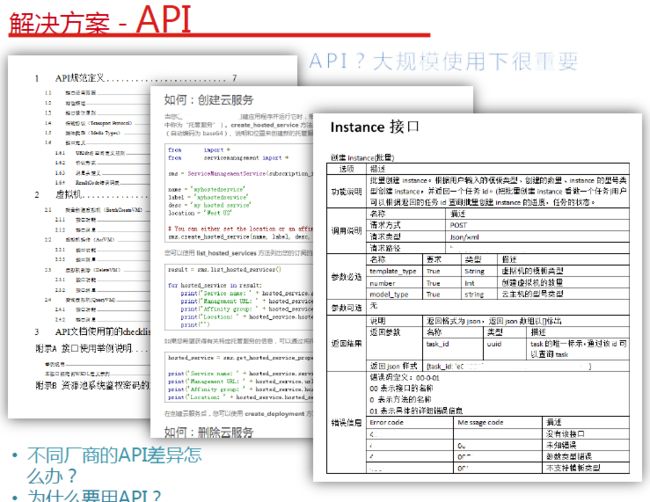Click the heading 'Instance 接口'

[375, 127]
